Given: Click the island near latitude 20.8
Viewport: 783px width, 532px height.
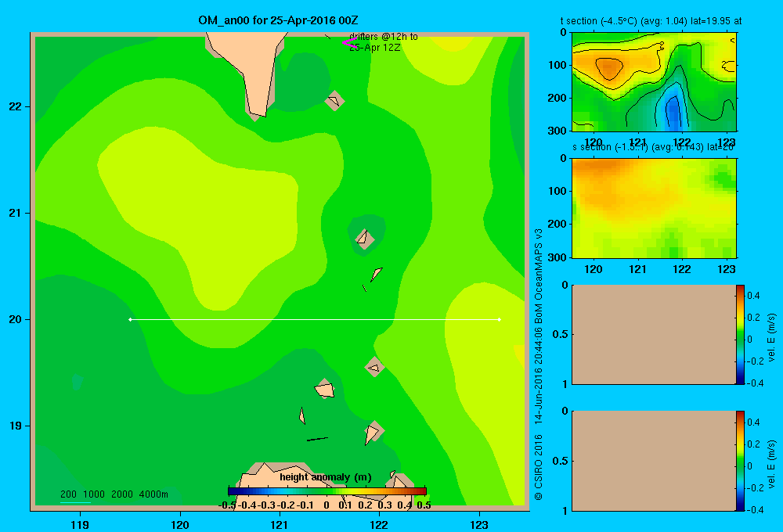Looking at the screenshot, I should 363,239.
